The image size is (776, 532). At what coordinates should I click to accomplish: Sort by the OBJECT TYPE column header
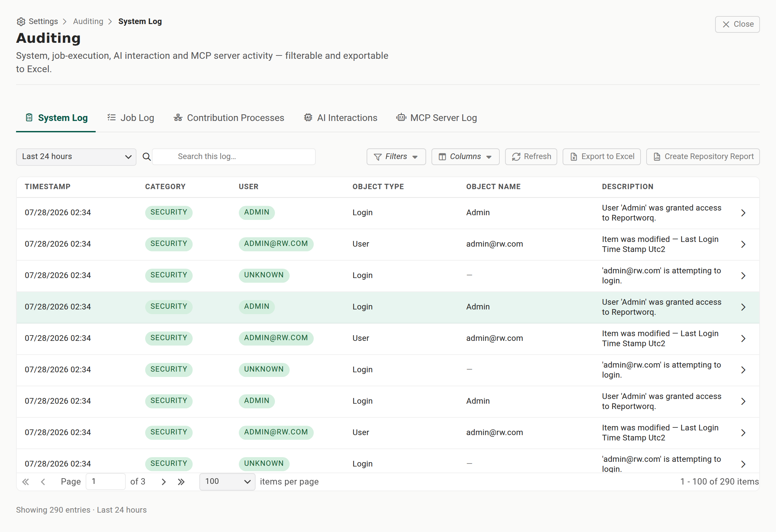click(378, 187)
